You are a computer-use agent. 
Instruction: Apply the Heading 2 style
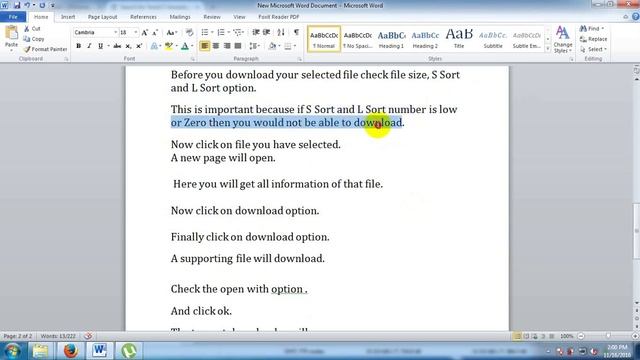(x=425, y=39)
